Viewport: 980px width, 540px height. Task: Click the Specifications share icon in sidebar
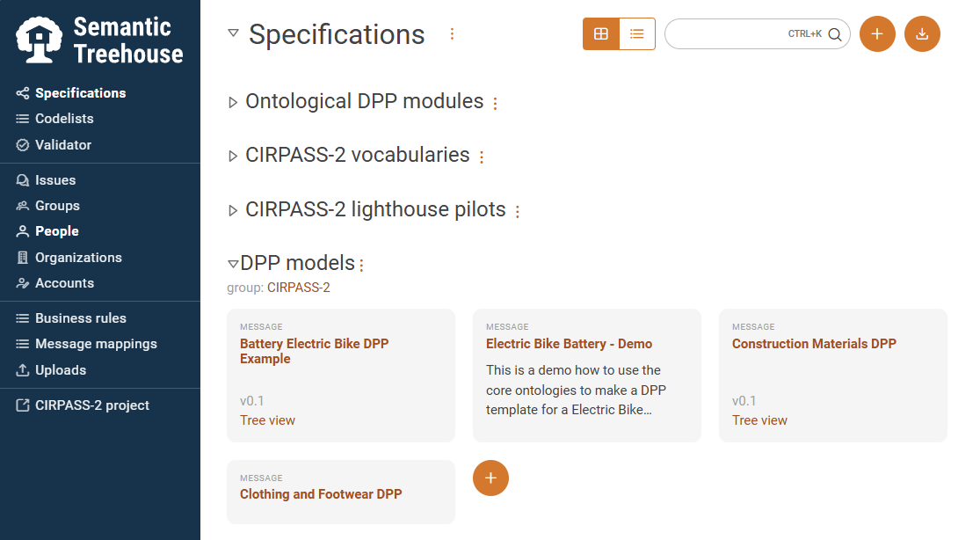[23, 93]
